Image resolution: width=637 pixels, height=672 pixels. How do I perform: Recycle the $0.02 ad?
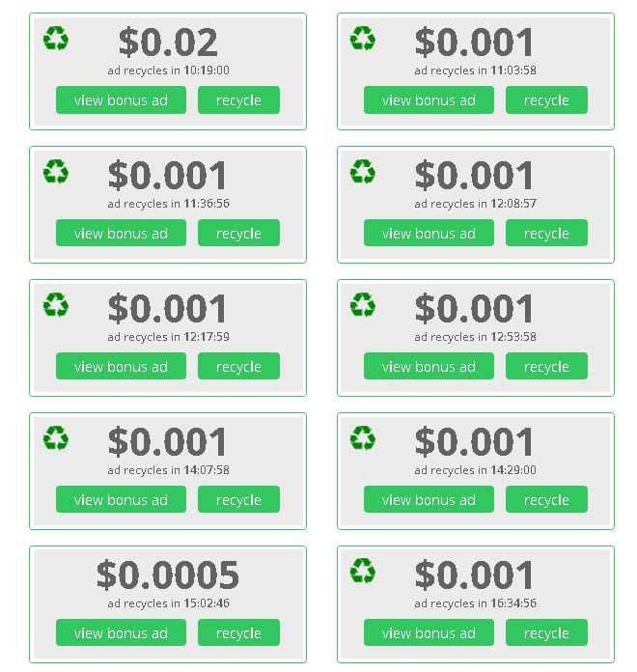238,99
